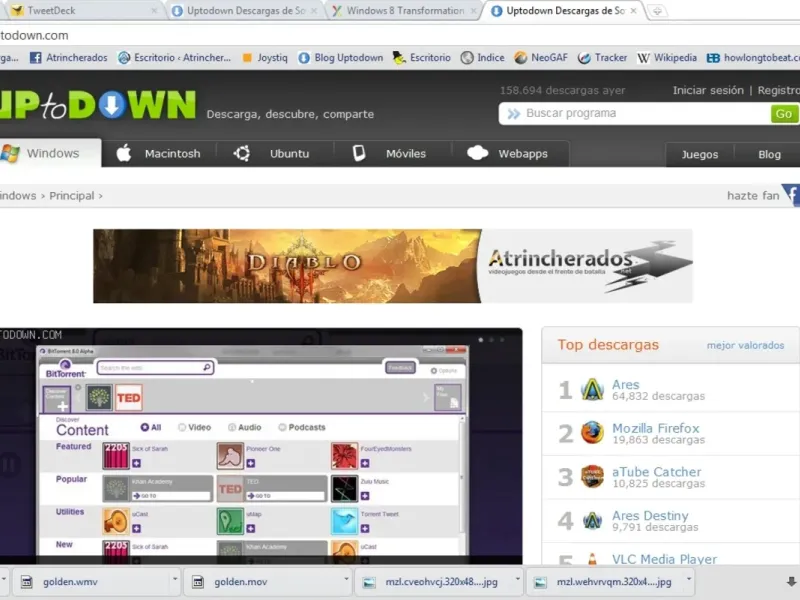Click the Diablo Atrincherados banner ad
The width and height of the screenshot is (800, 600).
(x=392, y=266)
